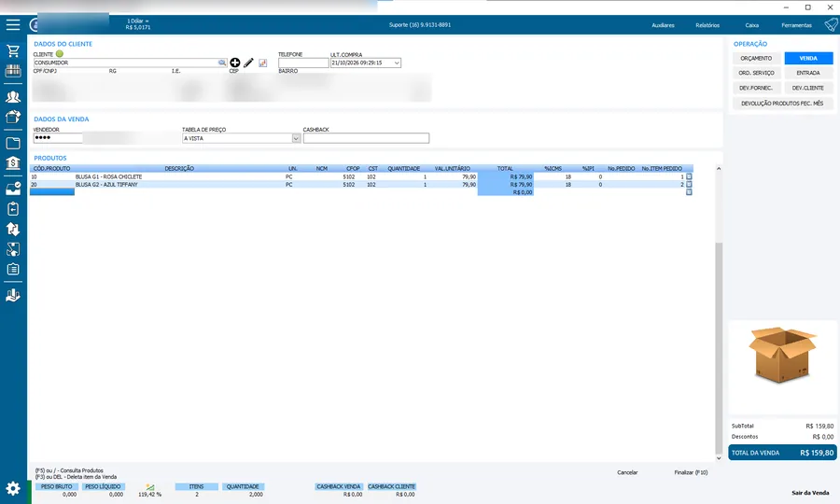Open the inbox tray with checkmark icon
The image size is (840, 504).
click(13, 189)
